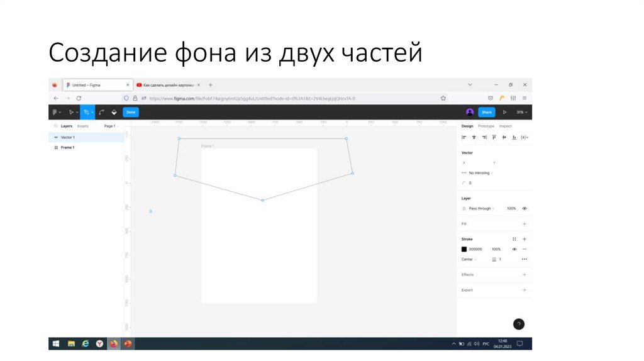Open the Pen tool options chevron

click(92, 113)
